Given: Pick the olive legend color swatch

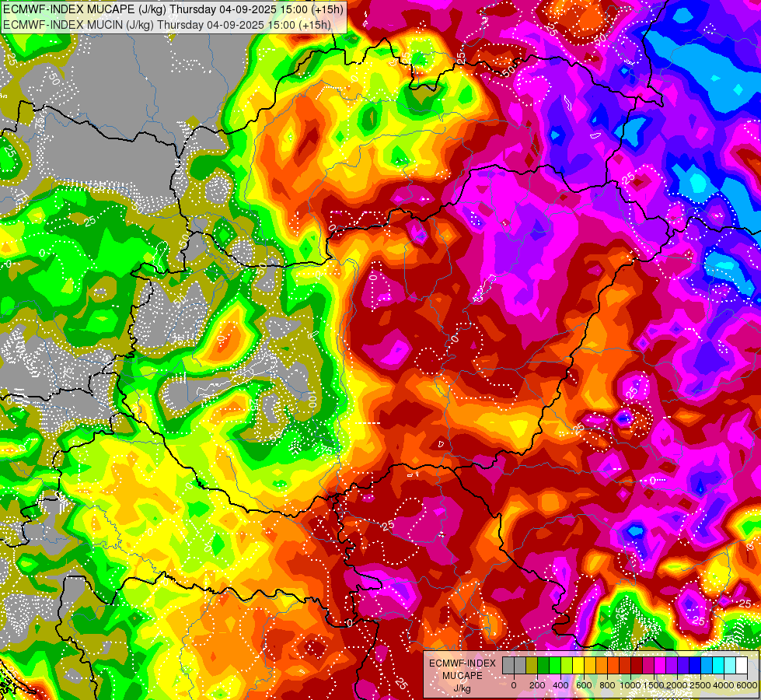Looking at the screenshot, I should point(532,665).
